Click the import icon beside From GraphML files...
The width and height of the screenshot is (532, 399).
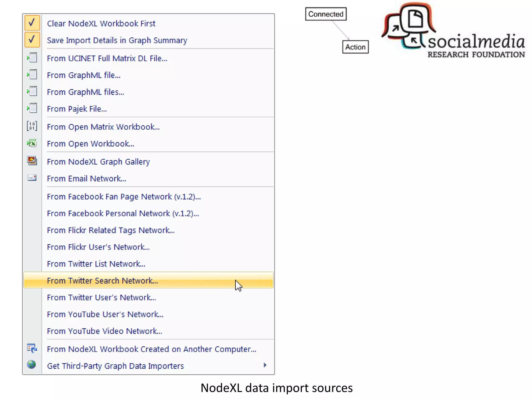(32, 91)
